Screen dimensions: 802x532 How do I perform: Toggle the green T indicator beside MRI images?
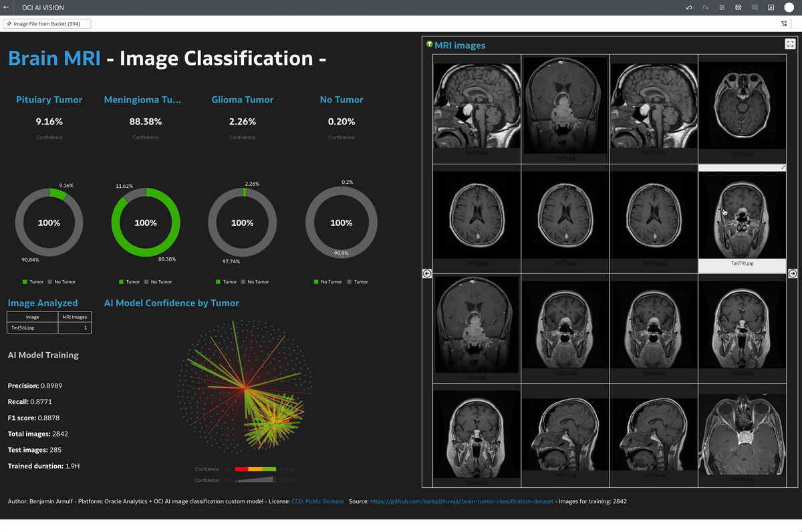tap(428, 45)
